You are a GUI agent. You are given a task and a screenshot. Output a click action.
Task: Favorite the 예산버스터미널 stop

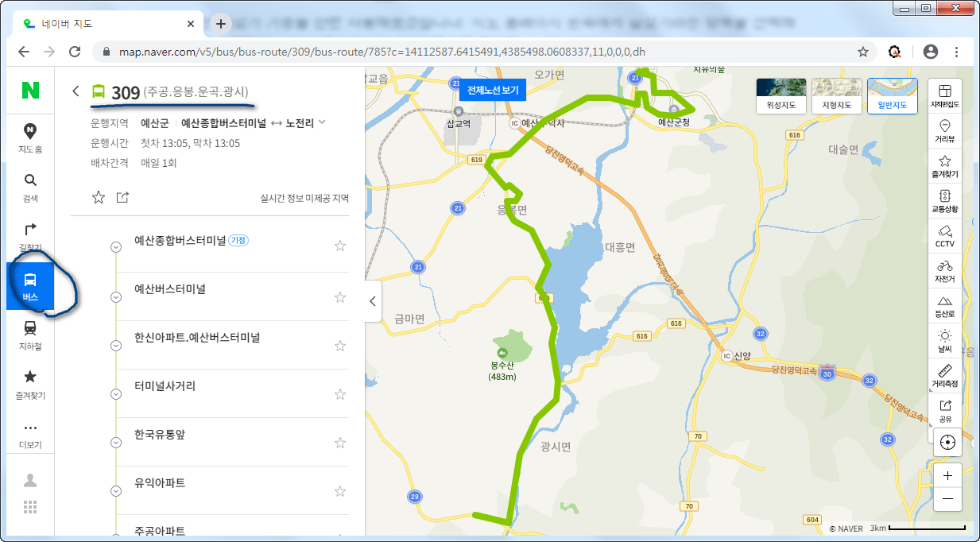340,297
